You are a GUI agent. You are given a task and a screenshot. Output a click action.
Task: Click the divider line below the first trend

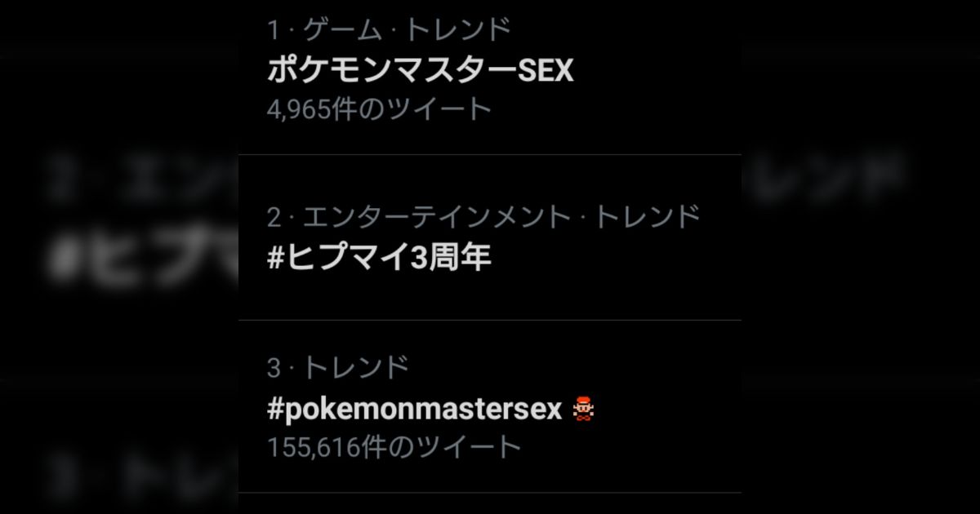pos(490,154)
